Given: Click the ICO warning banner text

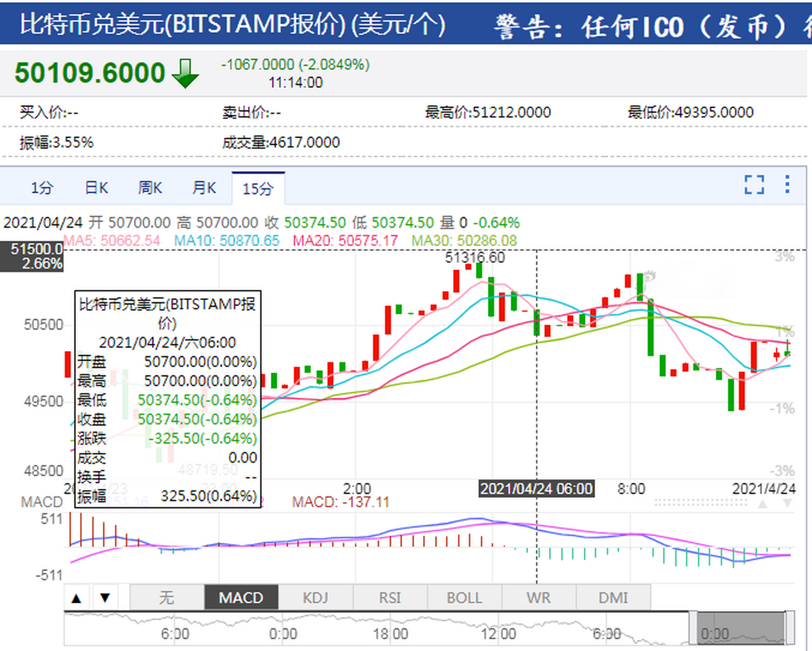Looking at the screenshot, I should (x=653, y=26).
